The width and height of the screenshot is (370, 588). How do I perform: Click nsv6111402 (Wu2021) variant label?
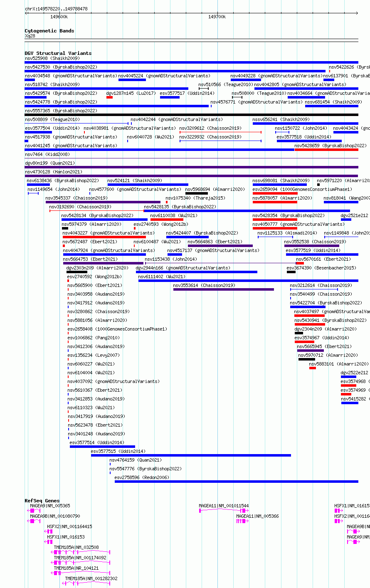click(x=162, y=277)
